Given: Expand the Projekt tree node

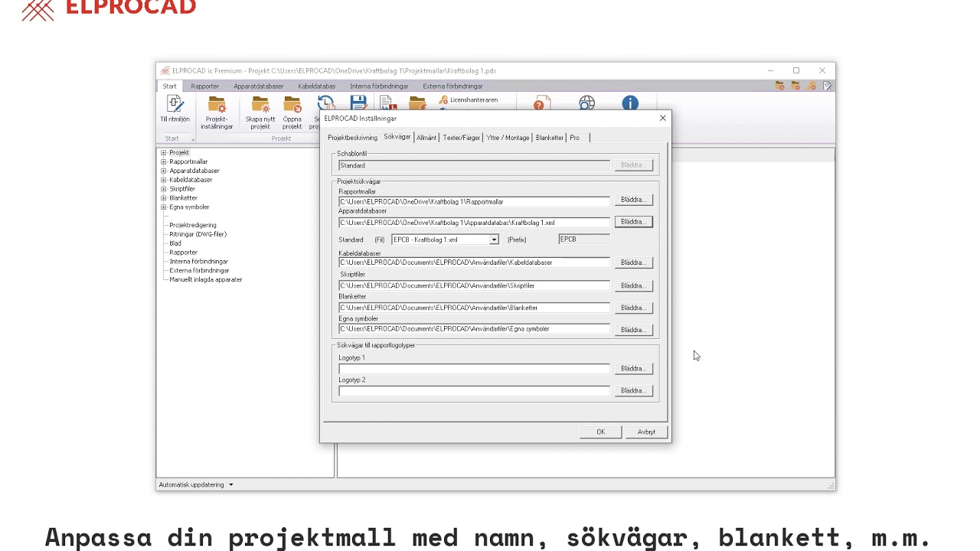Looking at the screenshot, I should pos(163,152).
